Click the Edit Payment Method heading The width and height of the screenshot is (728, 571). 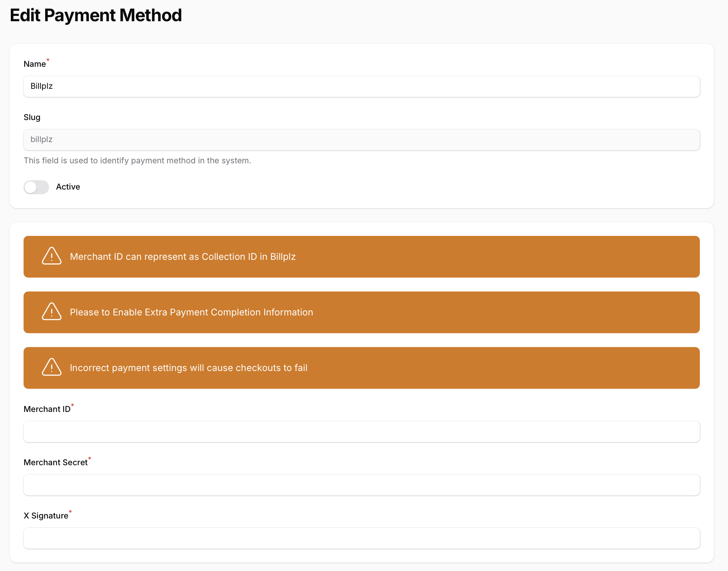96,15
